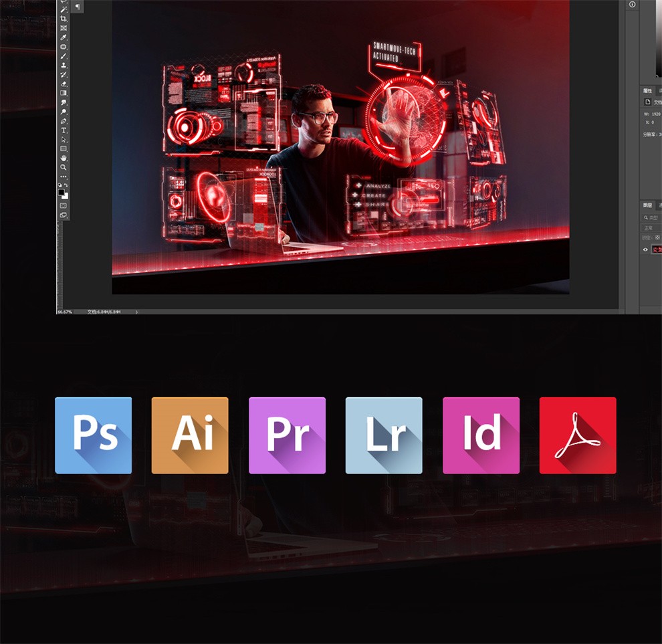Image resolution: width=662 pixels, height=644 pixels.
Task: Switch to the 属性 properties tab
Action: (647, 90)
